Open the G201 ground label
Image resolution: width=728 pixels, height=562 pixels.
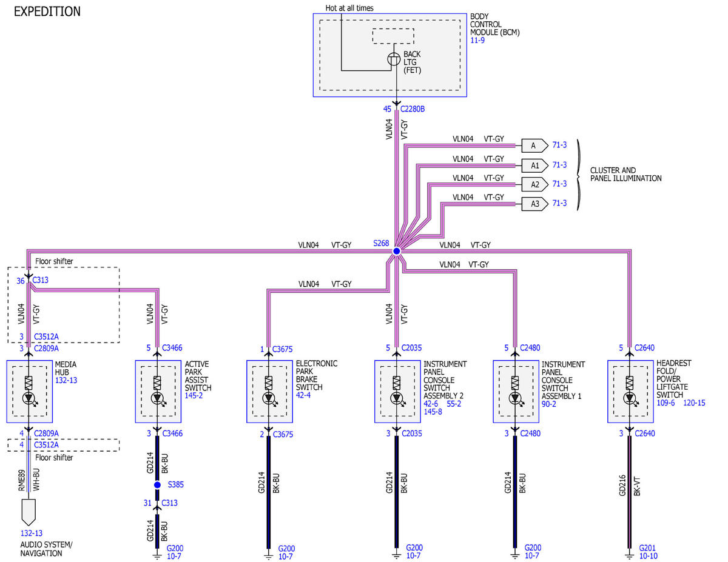[647, 548]
